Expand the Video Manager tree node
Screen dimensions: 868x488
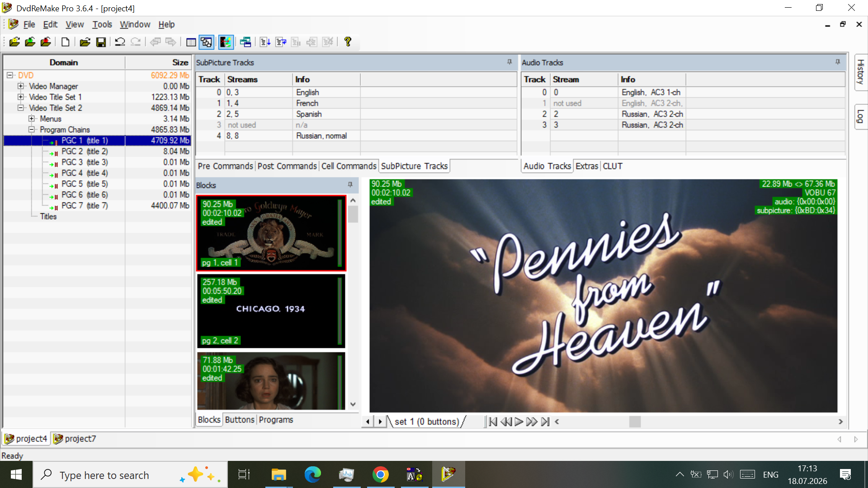[x=21, y=86]
